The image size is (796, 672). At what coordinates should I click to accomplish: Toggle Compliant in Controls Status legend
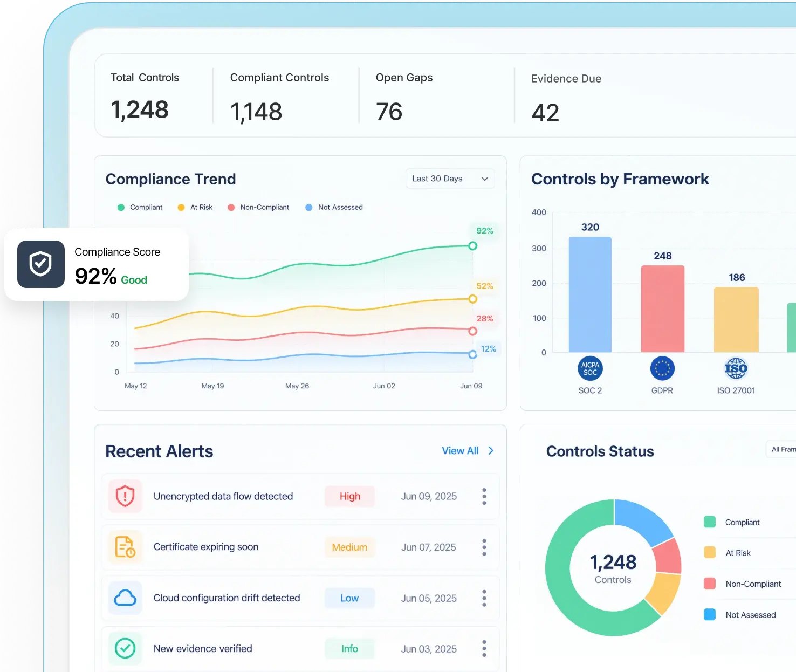732,522
